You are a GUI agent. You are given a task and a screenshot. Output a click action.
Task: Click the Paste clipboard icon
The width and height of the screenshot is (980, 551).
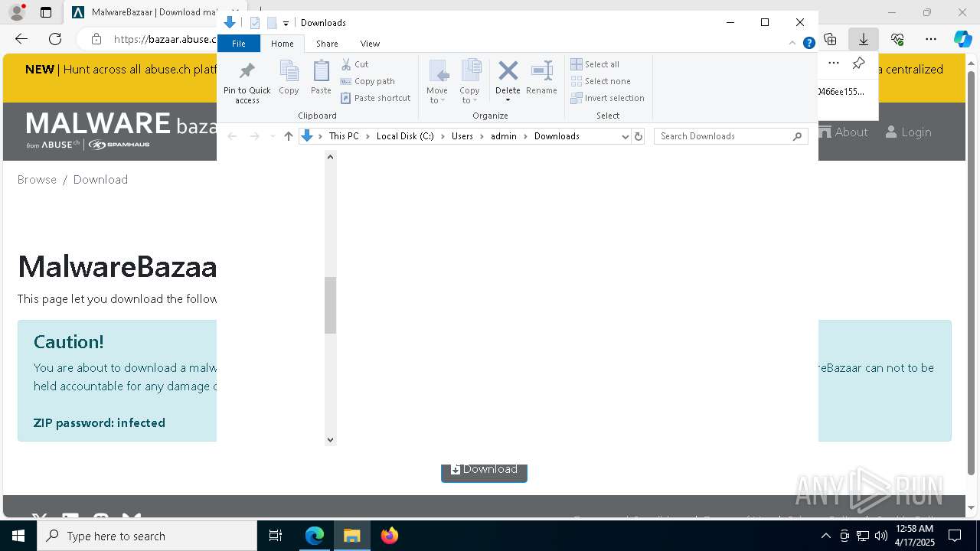click(x=321, y=77)
